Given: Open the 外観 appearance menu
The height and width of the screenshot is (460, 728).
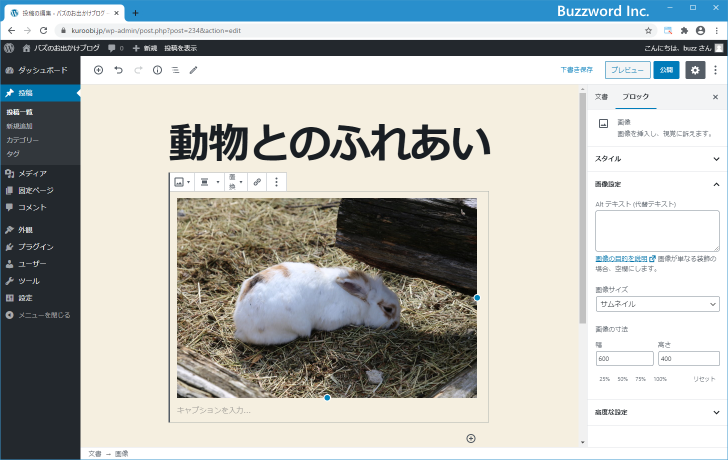Looking at the screenshot, I should tap(40, 230).
